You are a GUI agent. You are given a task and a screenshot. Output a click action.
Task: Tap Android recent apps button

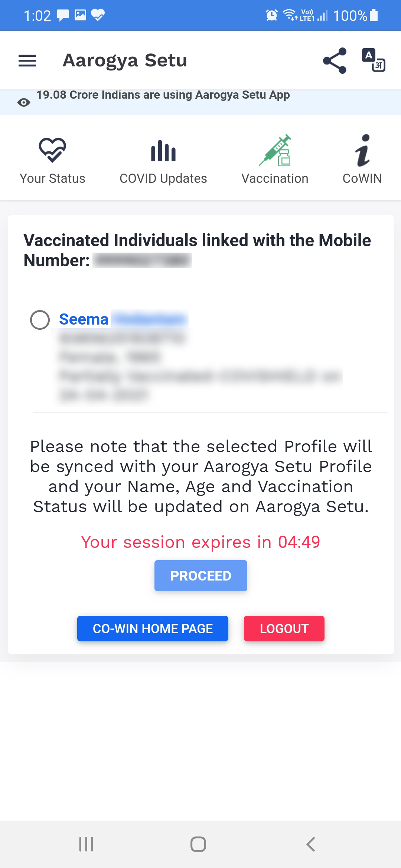[x=86, y=844]
